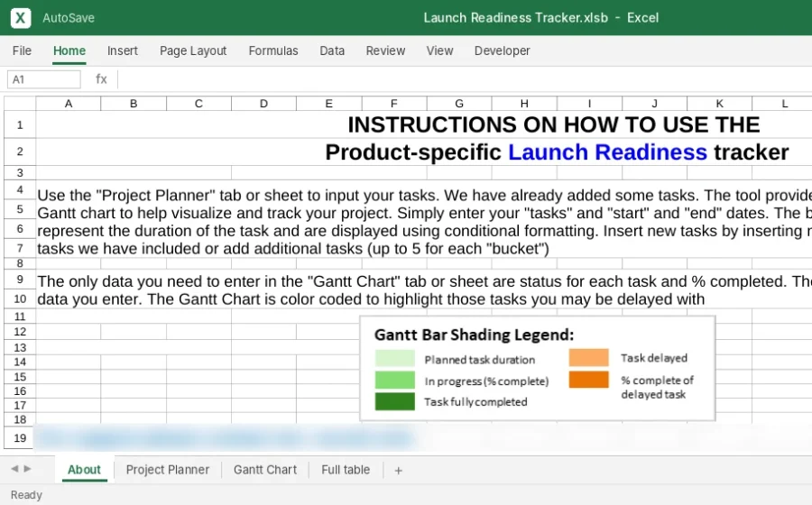Click the Planned task duration swatch
The height and width of the screenshot is (505, 812).
pyautogui.click(x=395, y=358)
